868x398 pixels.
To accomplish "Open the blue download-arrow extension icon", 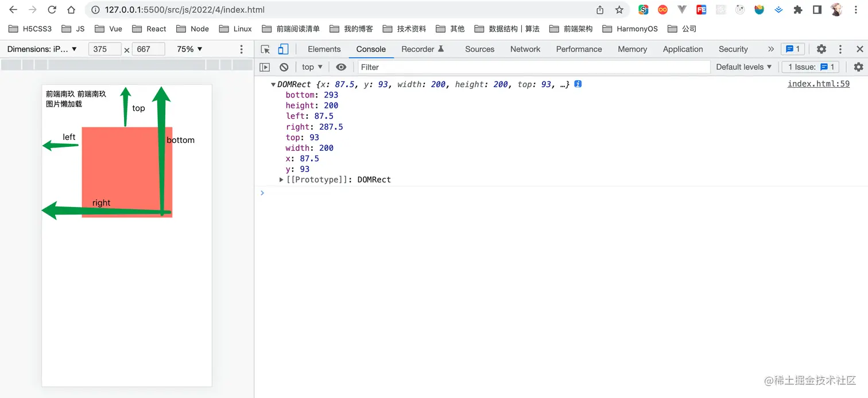I will pyautogui.click(x=778, y=10).
